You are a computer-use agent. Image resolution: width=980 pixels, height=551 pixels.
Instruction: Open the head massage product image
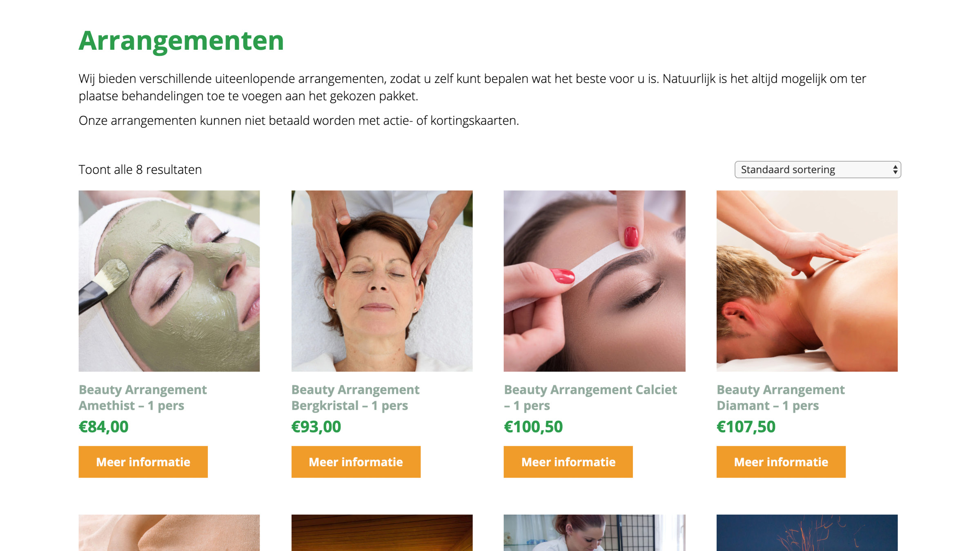click(x=382, y=281)
